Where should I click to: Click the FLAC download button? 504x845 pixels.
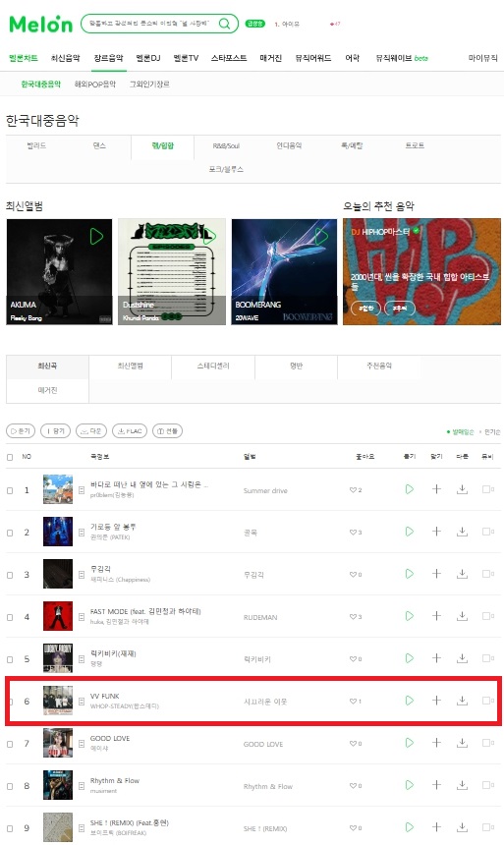pos(130,431)
